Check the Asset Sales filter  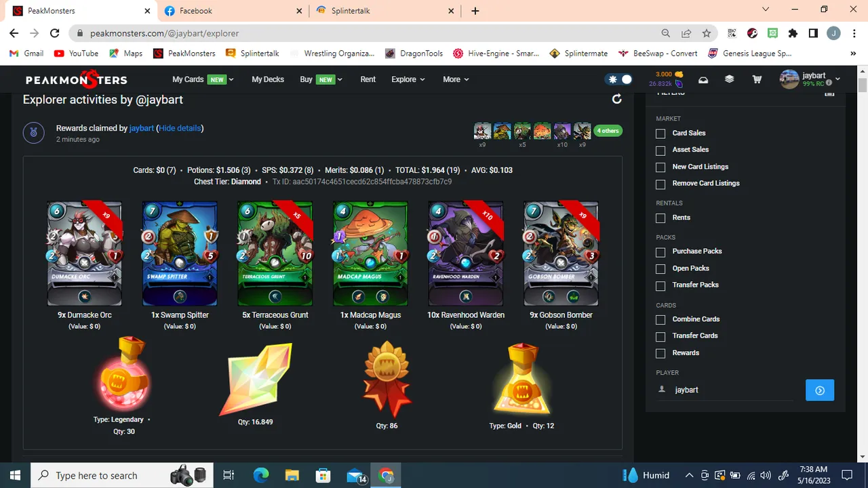[660, 150]
